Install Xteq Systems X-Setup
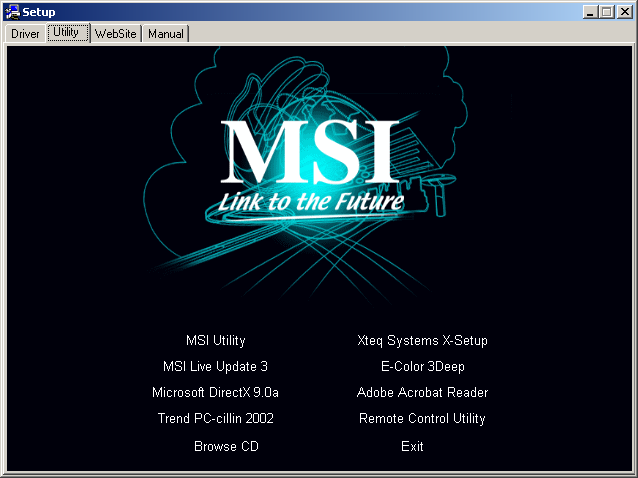 coord(422,340)
